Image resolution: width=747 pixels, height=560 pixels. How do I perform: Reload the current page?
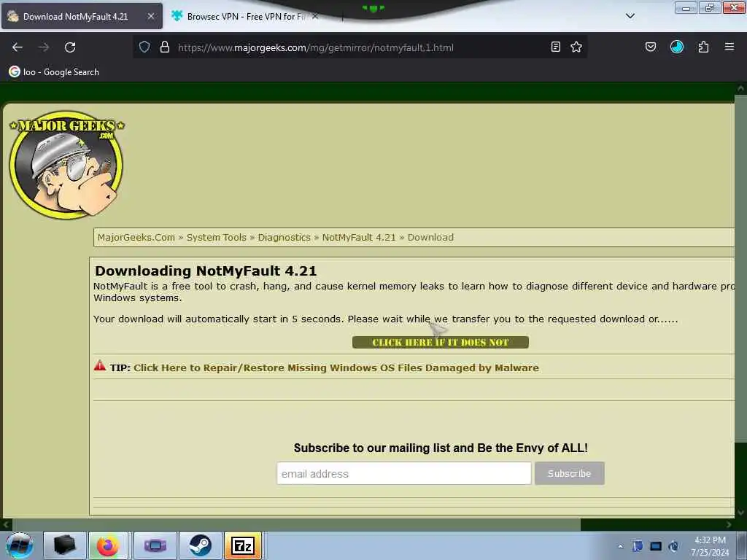pos(70,47)
